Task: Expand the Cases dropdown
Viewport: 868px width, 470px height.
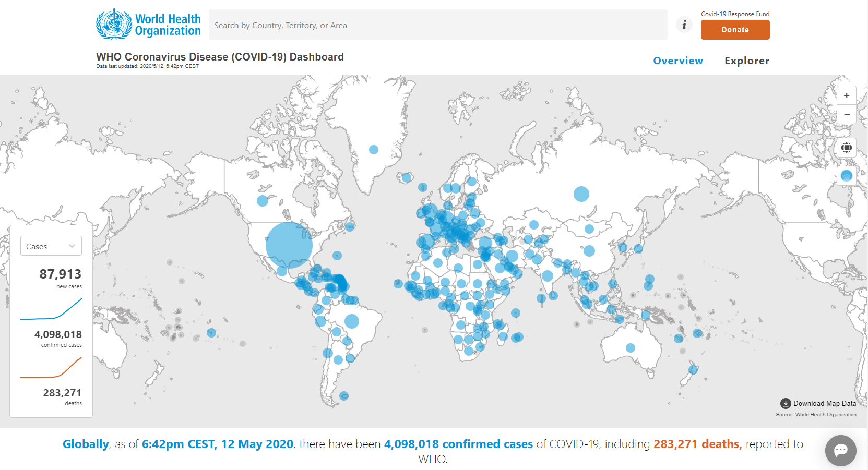Action: tap(51, 246)
